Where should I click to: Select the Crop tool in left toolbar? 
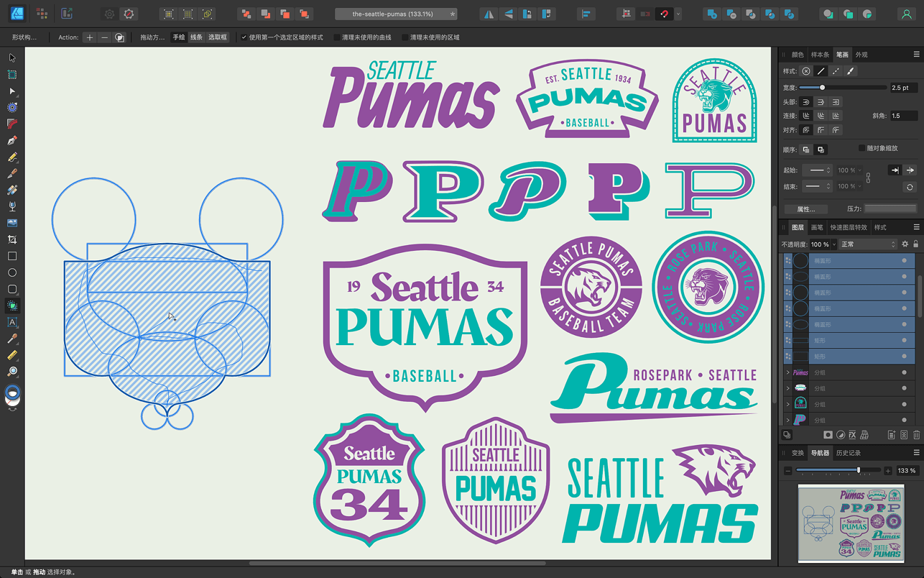(12, 239)
